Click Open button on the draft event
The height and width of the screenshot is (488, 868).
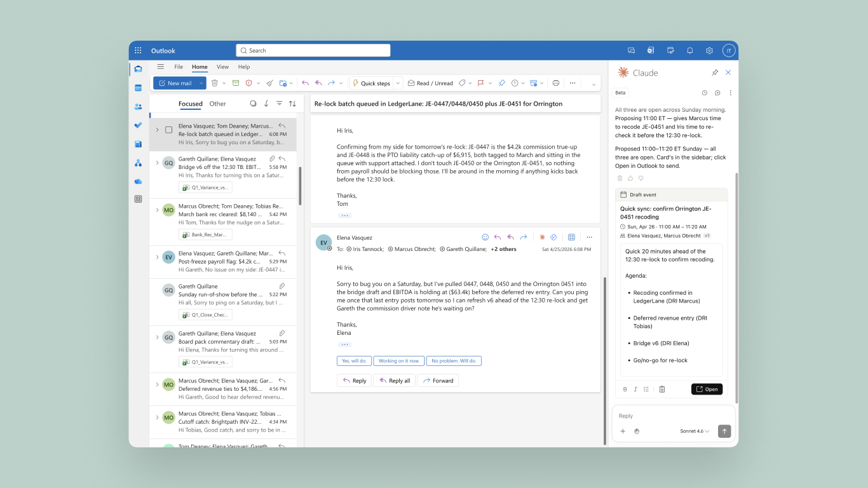(707, 390)
